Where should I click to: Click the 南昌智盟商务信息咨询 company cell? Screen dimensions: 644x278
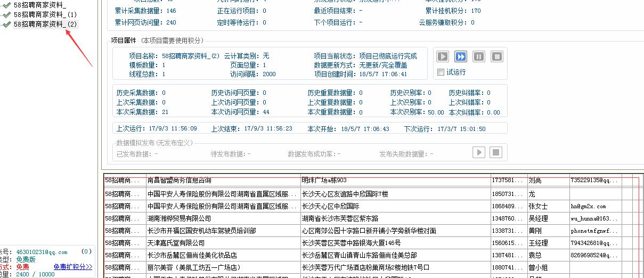(x=179, y=181)
